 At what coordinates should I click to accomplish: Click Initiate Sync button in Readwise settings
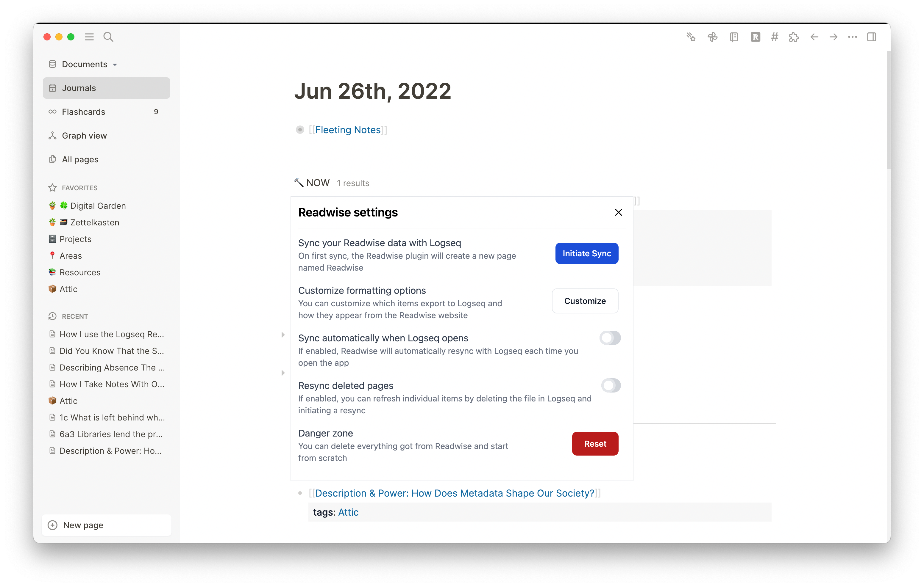(587, 253)
